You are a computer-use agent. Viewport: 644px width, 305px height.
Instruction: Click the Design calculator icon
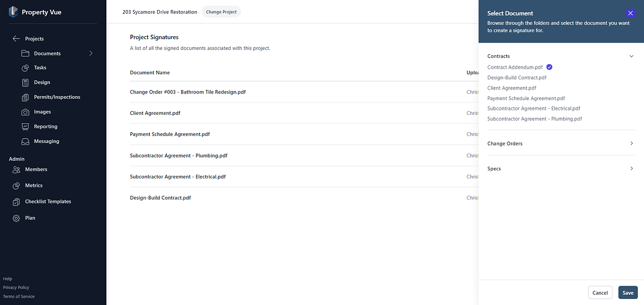(x=25, y=82)
